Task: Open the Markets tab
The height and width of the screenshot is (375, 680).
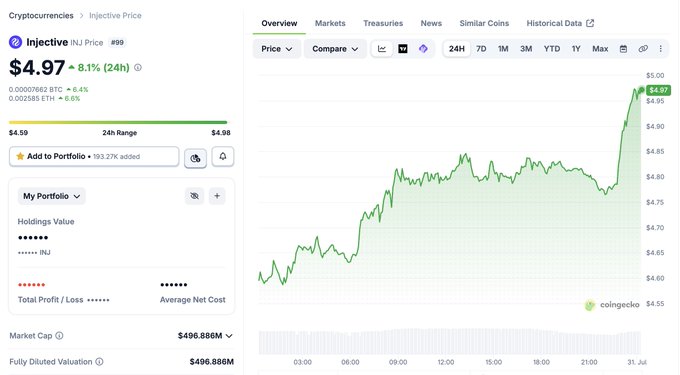Action: (330, 23)
